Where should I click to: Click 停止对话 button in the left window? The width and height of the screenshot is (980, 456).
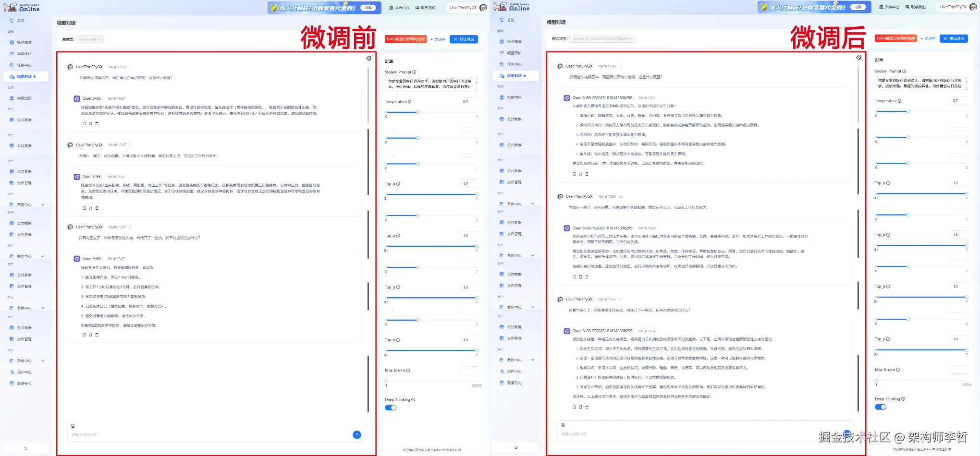coord(464,39)
